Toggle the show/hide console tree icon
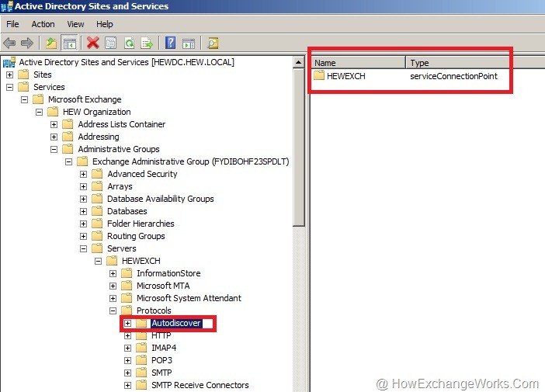Screen dimensions: 545x392 pos(70,43)
